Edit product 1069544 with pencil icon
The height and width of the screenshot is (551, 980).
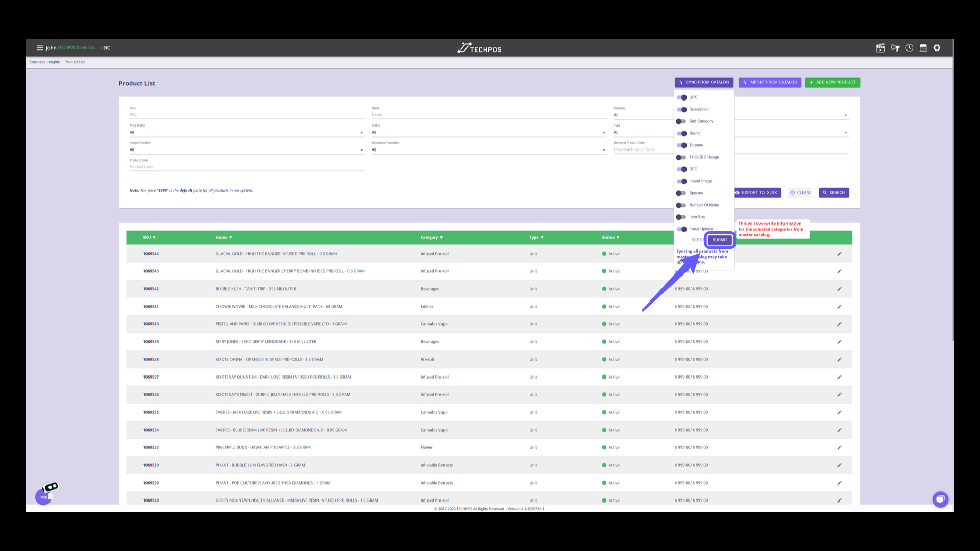tap(839, 254)
